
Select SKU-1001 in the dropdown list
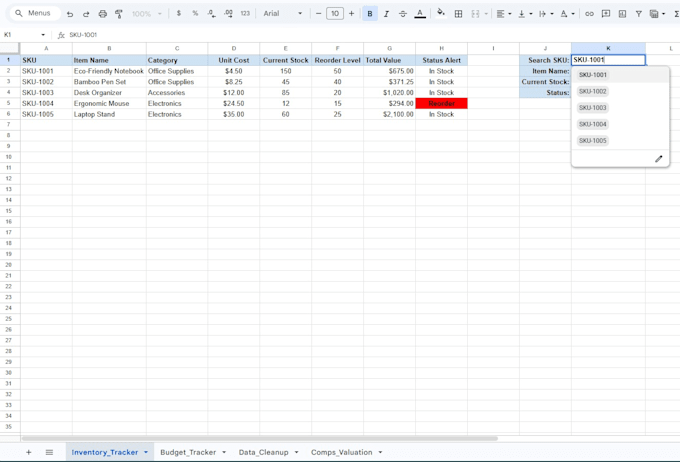pos(593,75)
